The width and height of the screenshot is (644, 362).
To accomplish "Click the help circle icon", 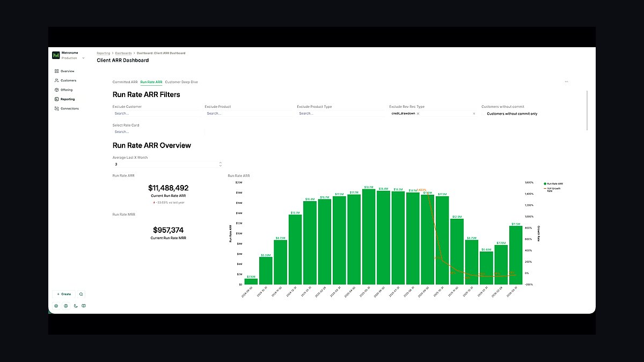I will click(65, 306).
